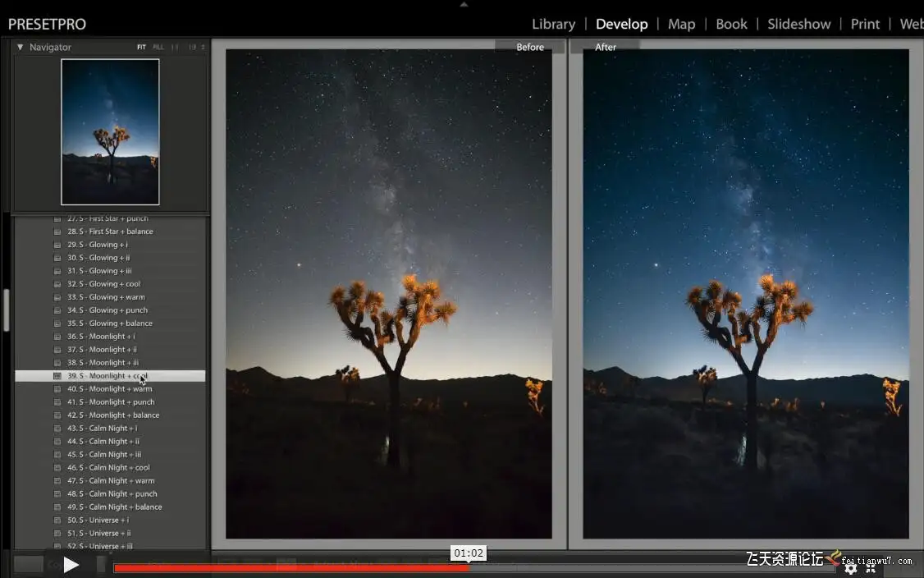Apply preset 47. S - Calm Night + warm
The height and width of the screenshot is (578, 924).
pos(110,480)
